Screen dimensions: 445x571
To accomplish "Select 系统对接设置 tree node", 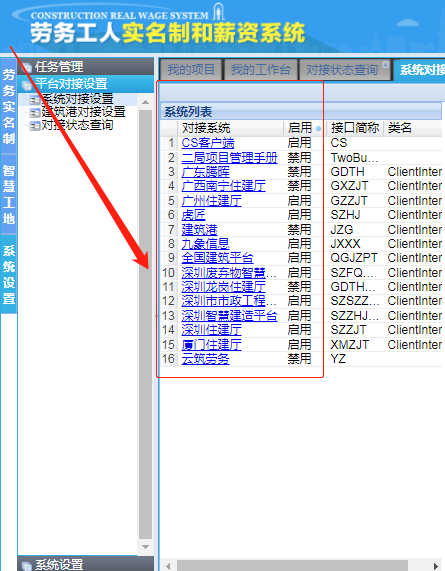I will [77, 99].
